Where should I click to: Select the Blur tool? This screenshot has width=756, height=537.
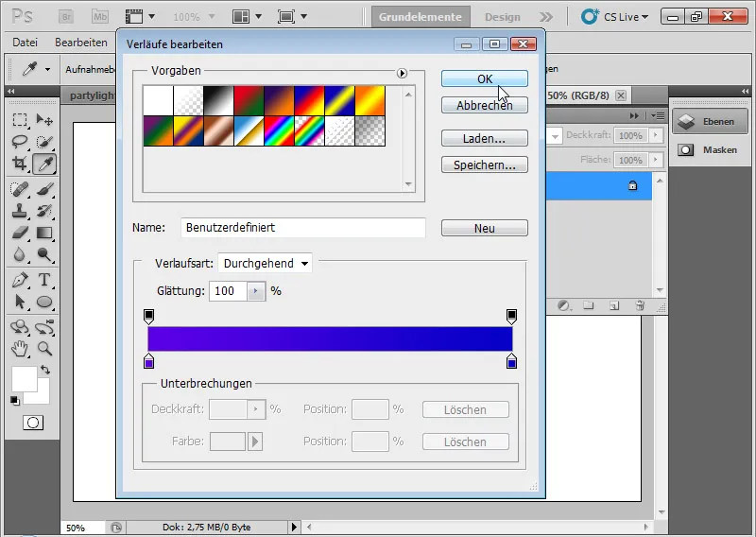20,254
